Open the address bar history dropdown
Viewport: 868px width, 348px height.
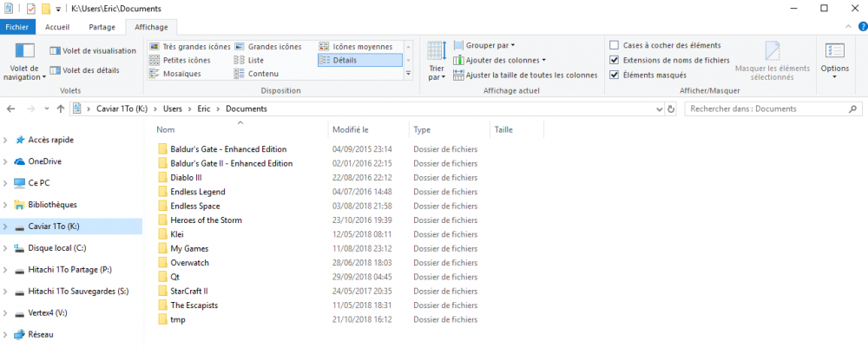click(660, 109)
